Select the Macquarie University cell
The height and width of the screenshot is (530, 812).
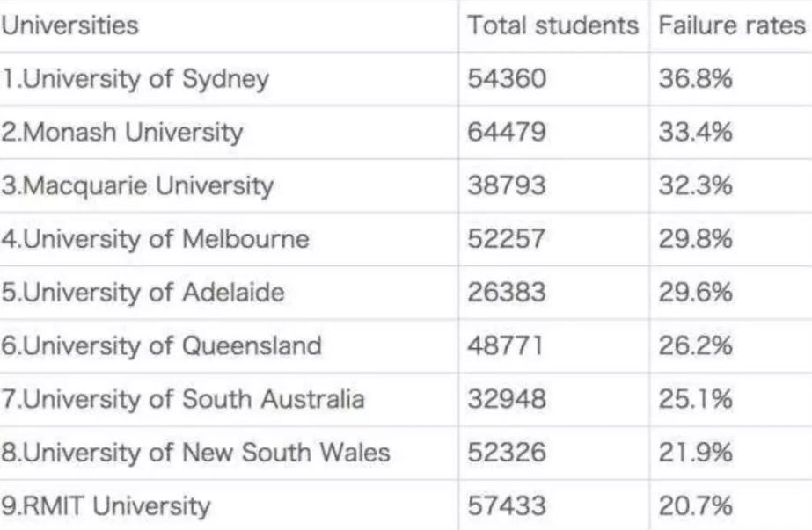pos(137,186)
